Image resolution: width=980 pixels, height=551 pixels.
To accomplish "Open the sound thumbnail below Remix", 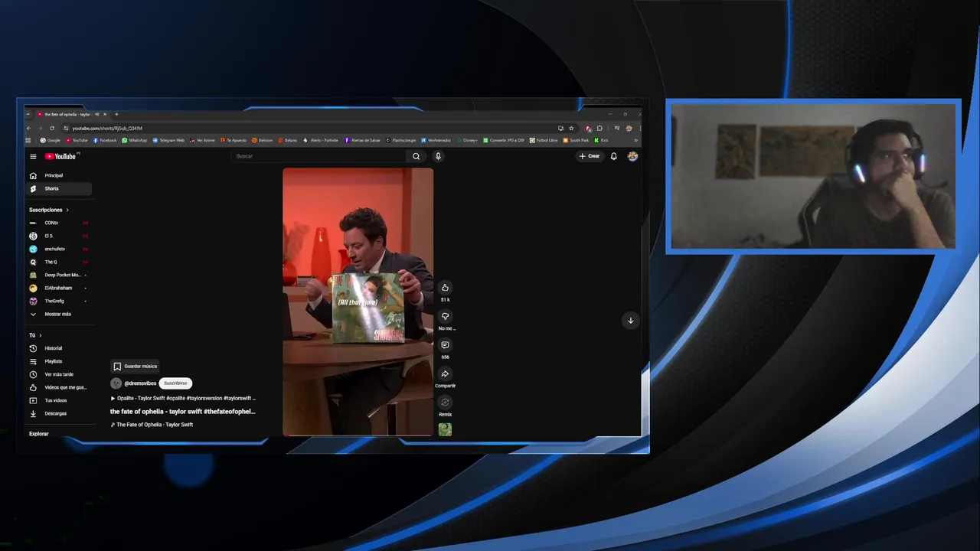I will tap(445, 429).
